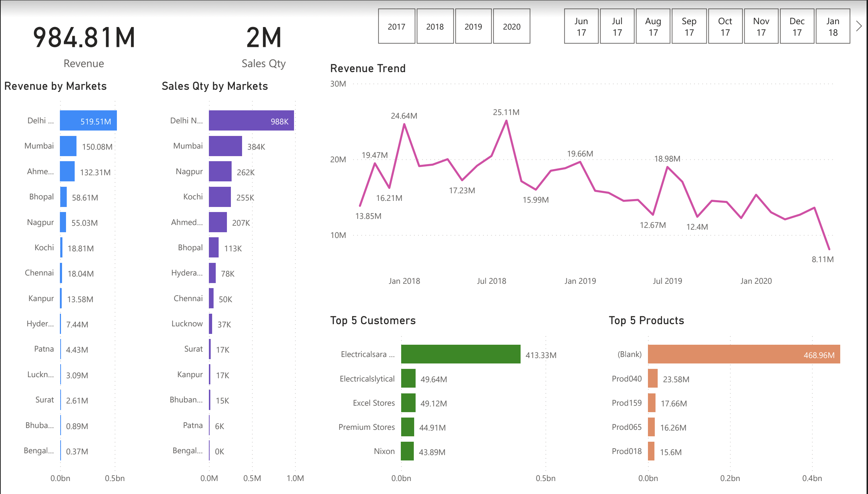
Task: Click the Ahmedabad revenue bar 132.31M
Action: pyautogui.click(x=67, y=171)
